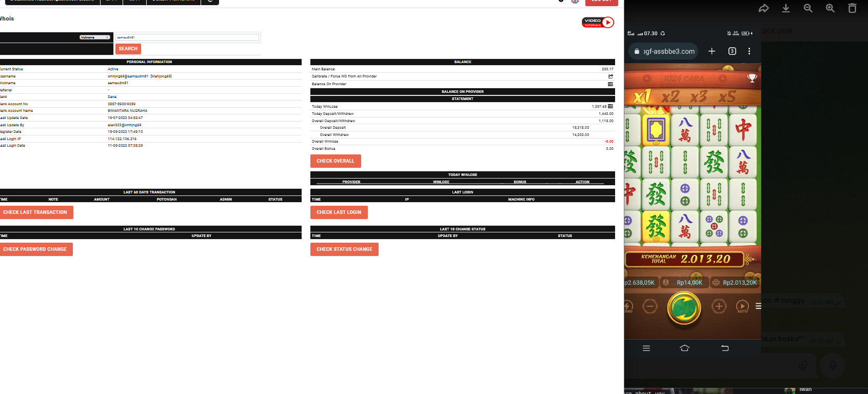Open the Nickname search type dropdown

pos(95,37)
